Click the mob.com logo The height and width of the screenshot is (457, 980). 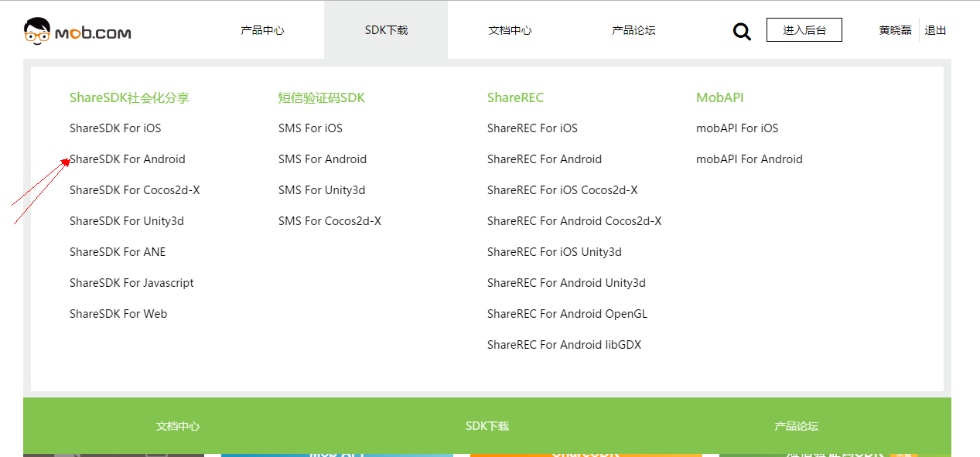[x=77, y=31]
